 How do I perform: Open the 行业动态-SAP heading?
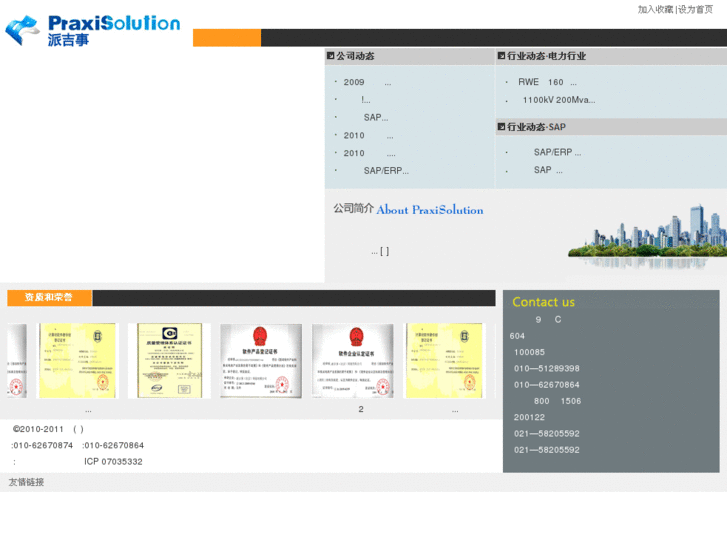536,127
